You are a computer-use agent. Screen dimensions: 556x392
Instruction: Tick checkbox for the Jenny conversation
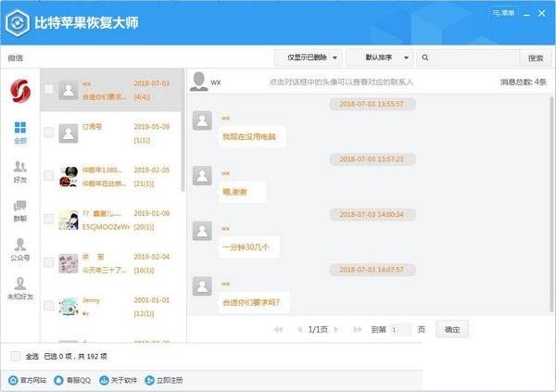point(48,306)
